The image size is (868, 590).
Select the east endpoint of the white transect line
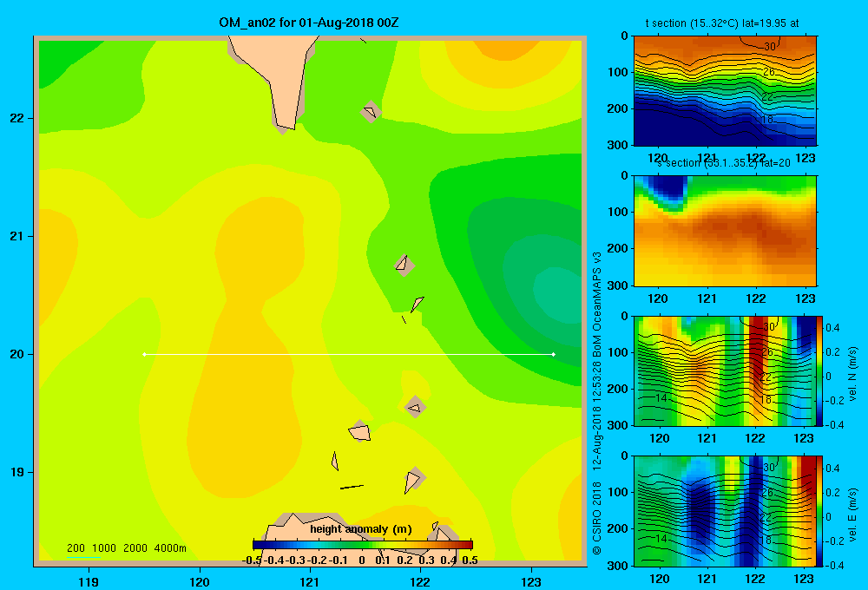[x=554, y=354]
